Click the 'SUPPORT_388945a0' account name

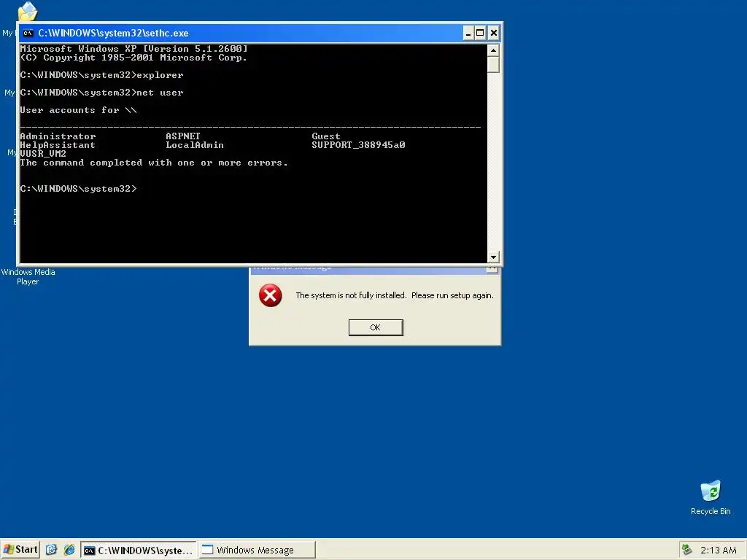point(358,145)
